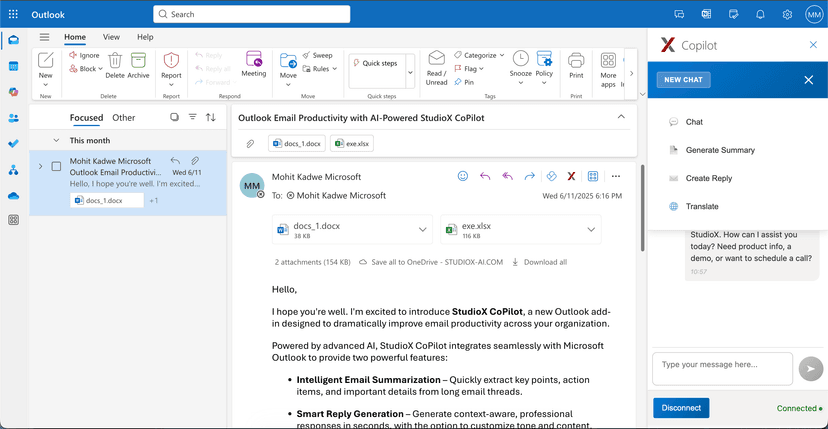Click the Disconnect button

coord(681,407)
